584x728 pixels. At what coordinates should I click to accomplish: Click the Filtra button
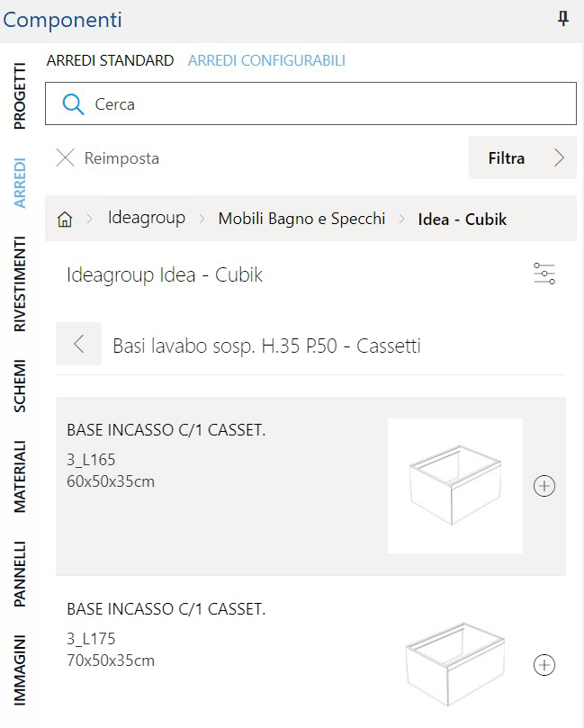coord(507,158)
